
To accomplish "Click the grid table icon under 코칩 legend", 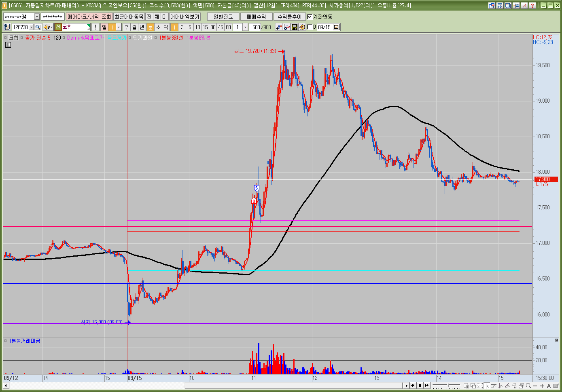I will point(8,45).
